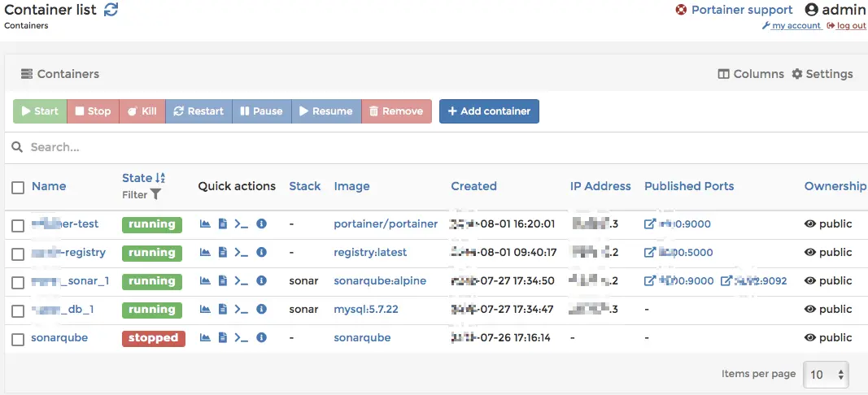Open the registry:latest image link

[370, 252]
